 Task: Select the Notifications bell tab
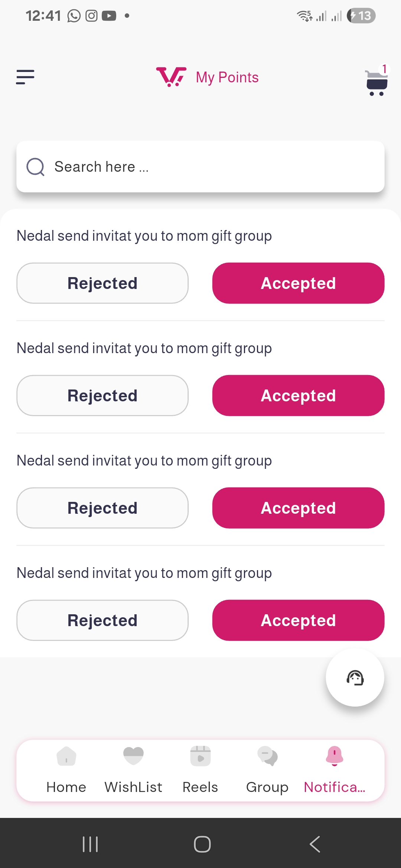[x=335, y=770]
